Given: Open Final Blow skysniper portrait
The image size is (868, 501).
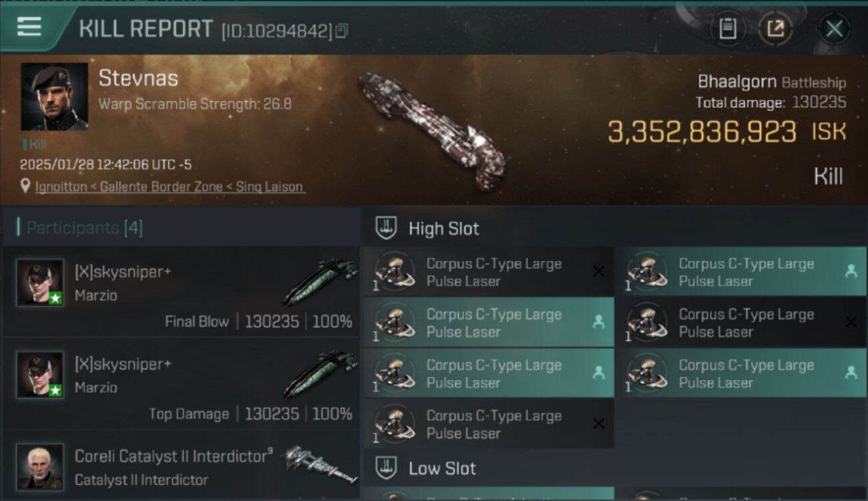Looking at the screenshot, I should [x=40, y=283].
